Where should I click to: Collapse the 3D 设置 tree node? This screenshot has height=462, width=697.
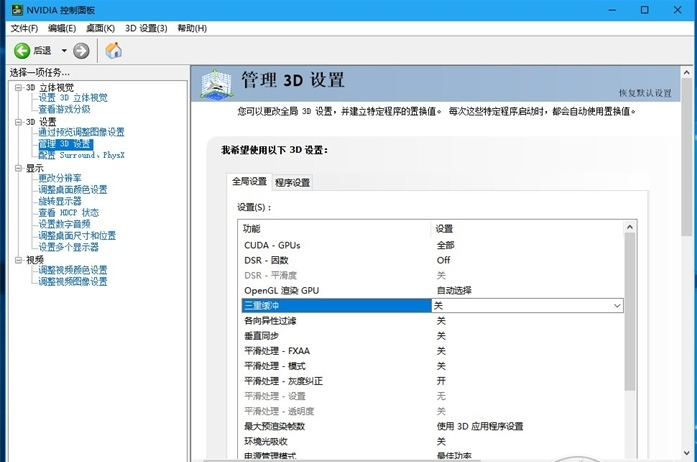(18, 122)
